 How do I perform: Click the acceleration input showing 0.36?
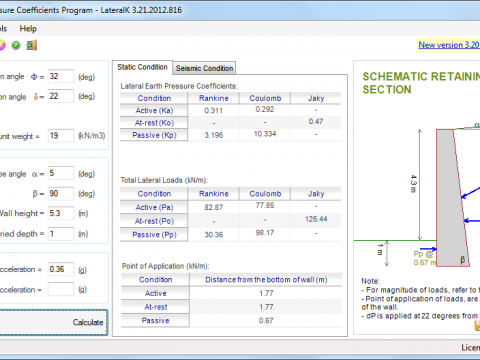(x=61, y=269)
